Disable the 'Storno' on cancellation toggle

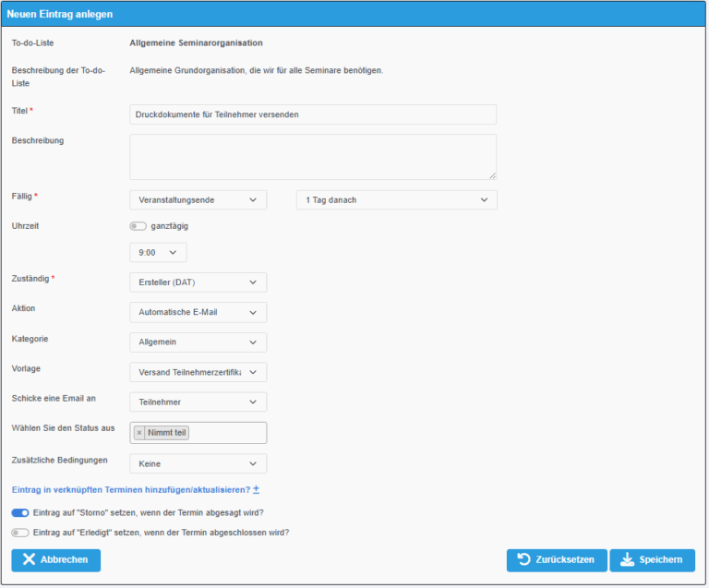click(20, 512)
